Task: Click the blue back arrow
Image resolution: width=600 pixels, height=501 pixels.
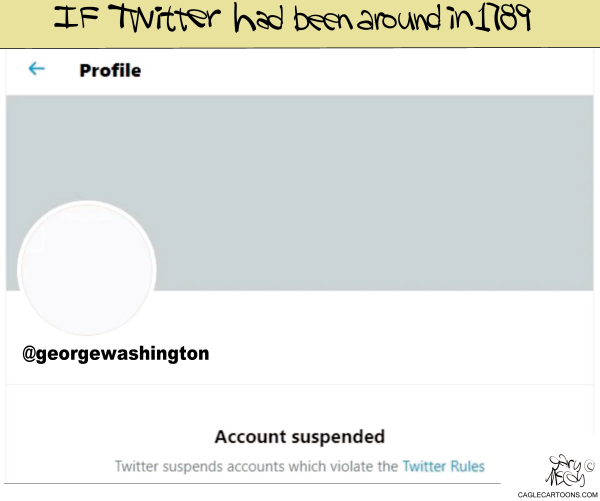Action: pyautogui.click(x=37, y=69)
